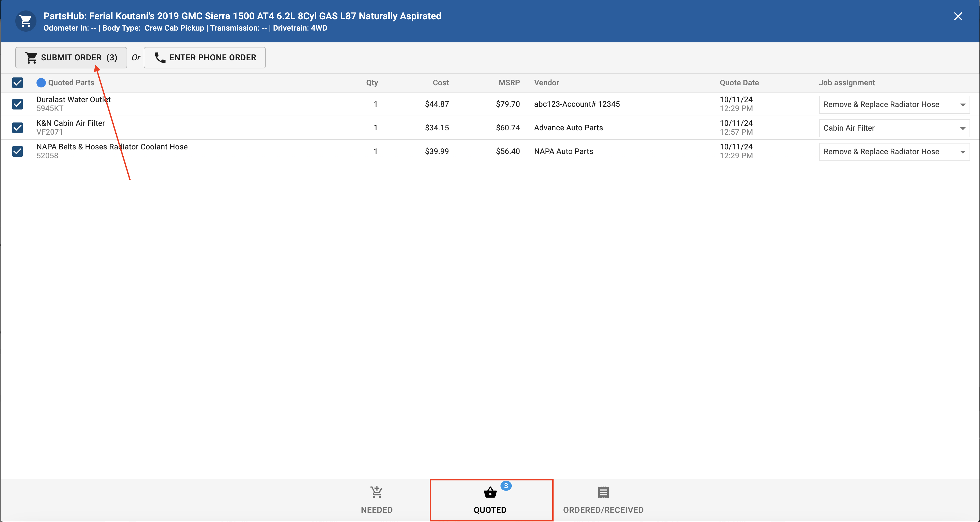The image size is (980, 522).
Task: Click the Qty column header
Action: pyautogui.click(x=372, y=83)
